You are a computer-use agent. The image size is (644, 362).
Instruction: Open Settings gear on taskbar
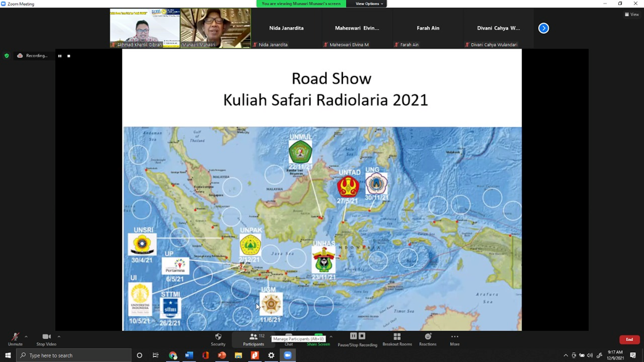tap(271, 355)
